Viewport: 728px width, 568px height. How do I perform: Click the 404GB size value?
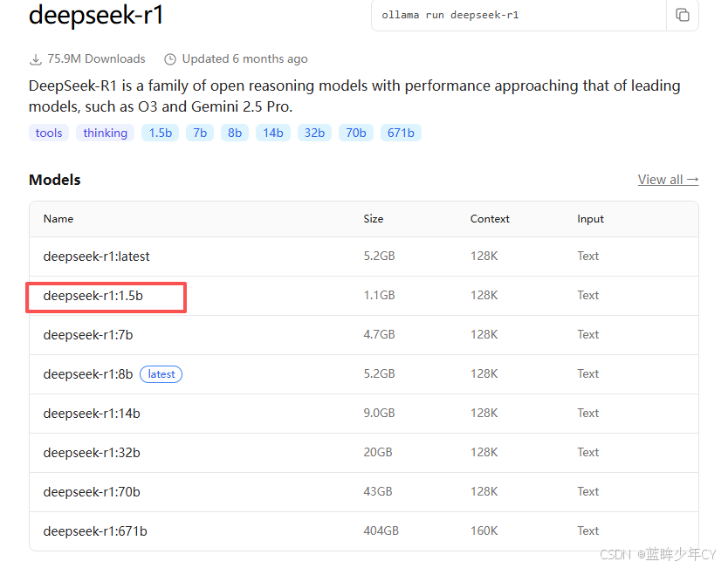coord(381,530)
